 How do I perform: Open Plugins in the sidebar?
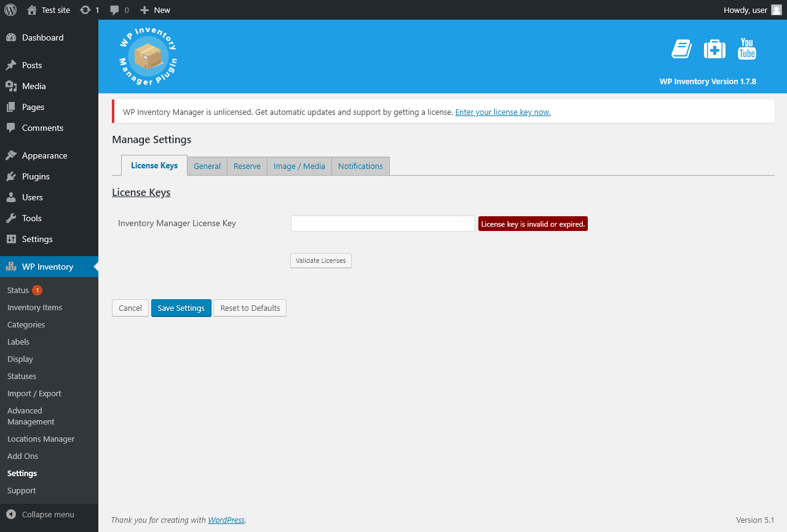pos(49,176)
